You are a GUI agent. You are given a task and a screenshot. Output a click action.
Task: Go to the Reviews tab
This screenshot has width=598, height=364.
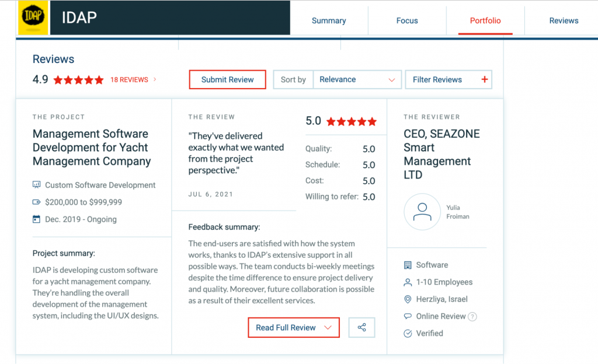click(x=564, y=20)
